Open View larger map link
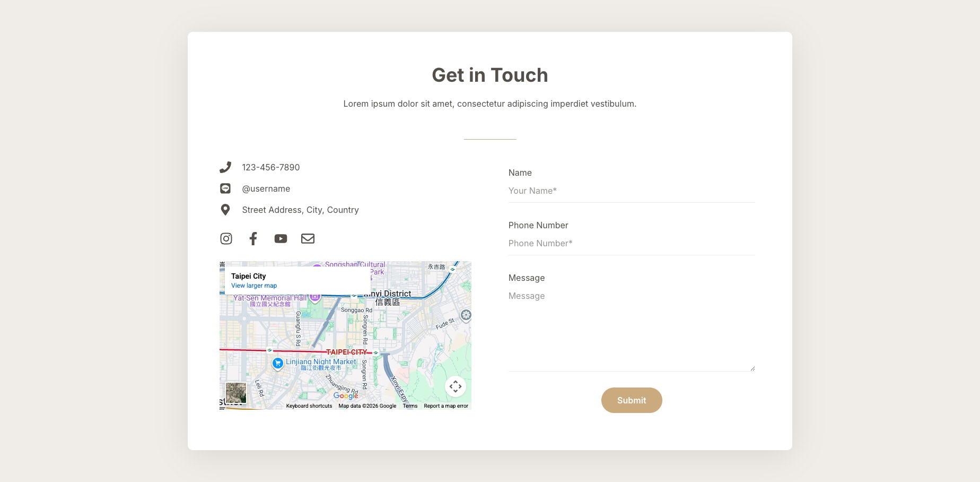The height and width of the screenshot is (482, 980). coord(254,286)
